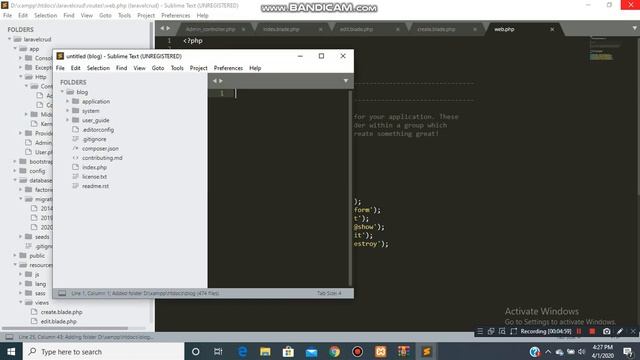640x360 pixels.
Task: Switch to the web.php tab
Action: (x=504, y=29)
